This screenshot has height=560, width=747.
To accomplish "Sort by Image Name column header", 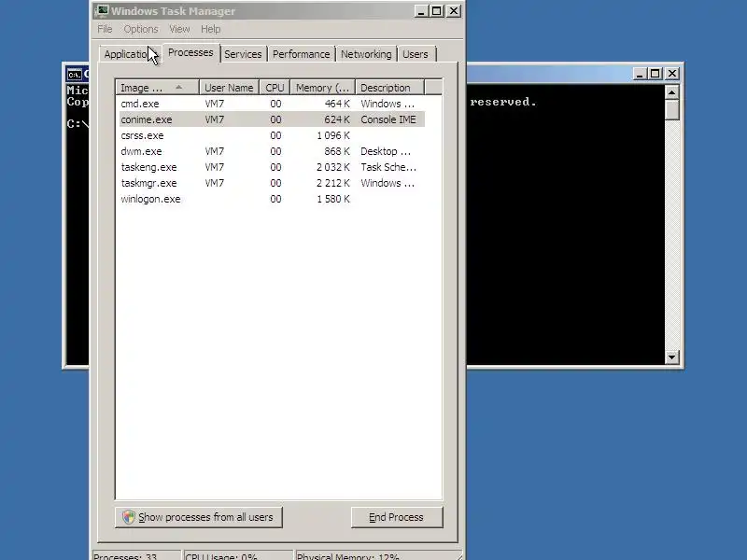I will point(157,88).
